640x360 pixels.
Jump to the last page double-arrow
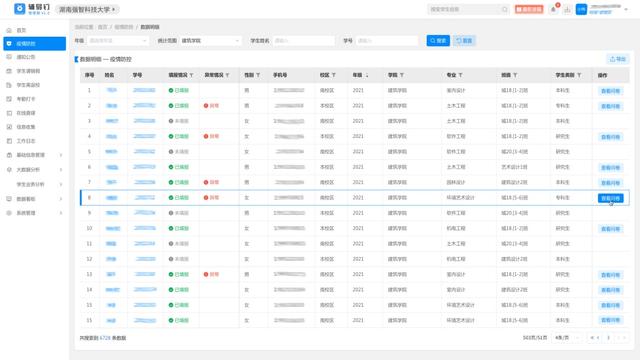(x=624, y=338)
